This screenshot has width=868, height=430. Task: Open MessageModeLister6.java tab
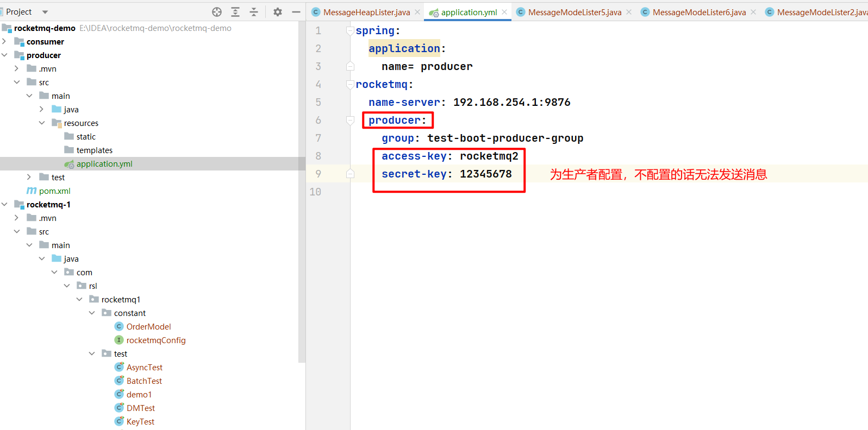click(699, 12)
